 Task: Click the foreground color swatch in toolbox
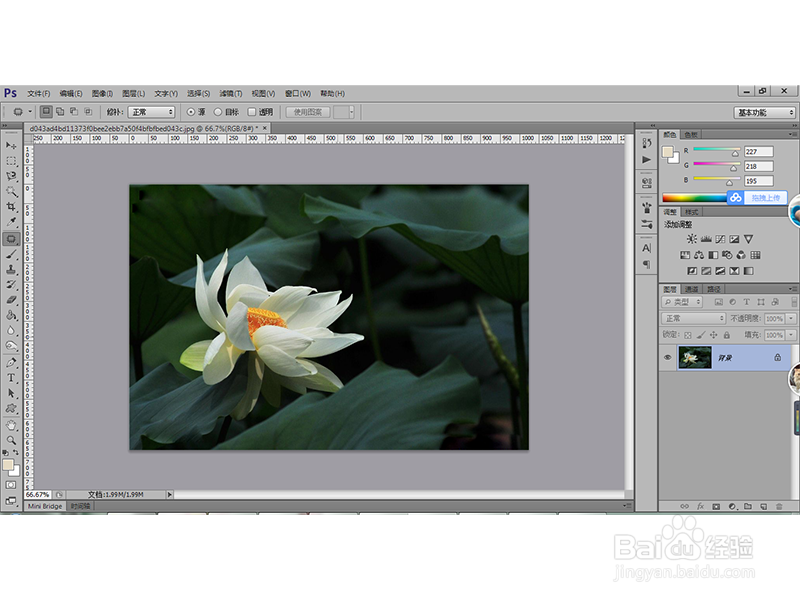[8, 465]
